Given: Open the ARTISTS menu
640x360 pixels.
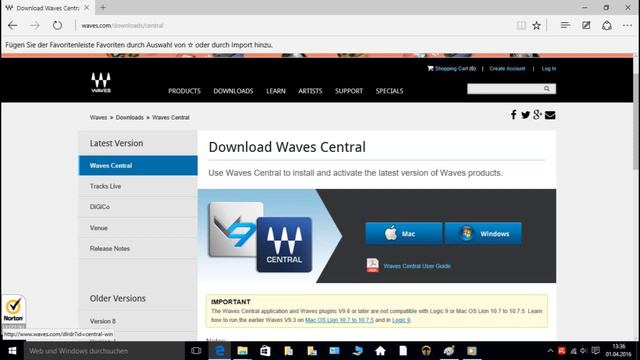Looking at the screenshot, I should [310, 91].
